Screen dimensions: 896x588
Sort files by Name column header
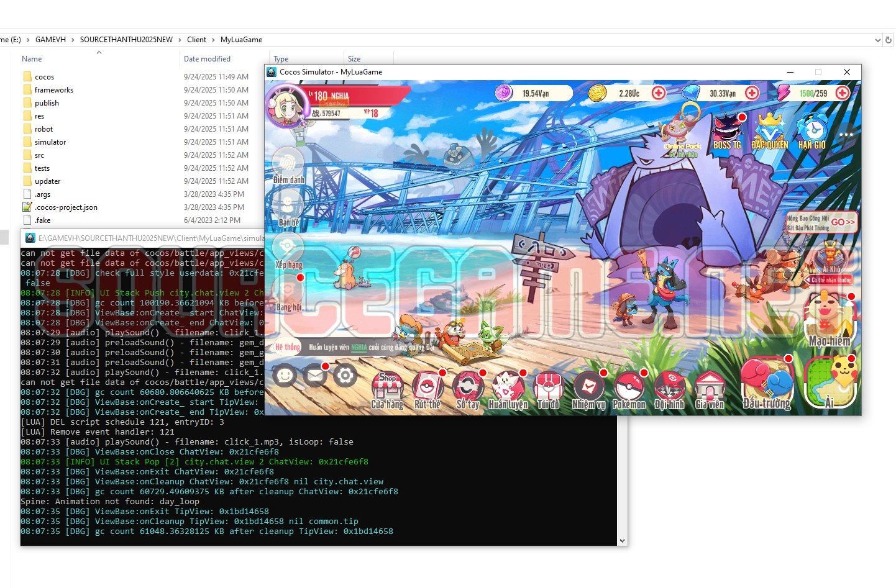(32, 59)
